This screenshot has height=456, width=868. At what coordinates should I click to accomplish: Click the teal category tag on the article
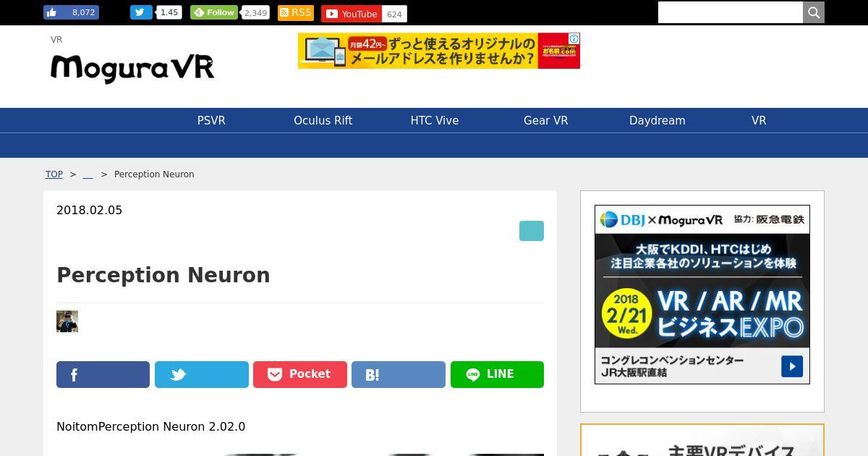pyautogui.click(x=532, y=231)
